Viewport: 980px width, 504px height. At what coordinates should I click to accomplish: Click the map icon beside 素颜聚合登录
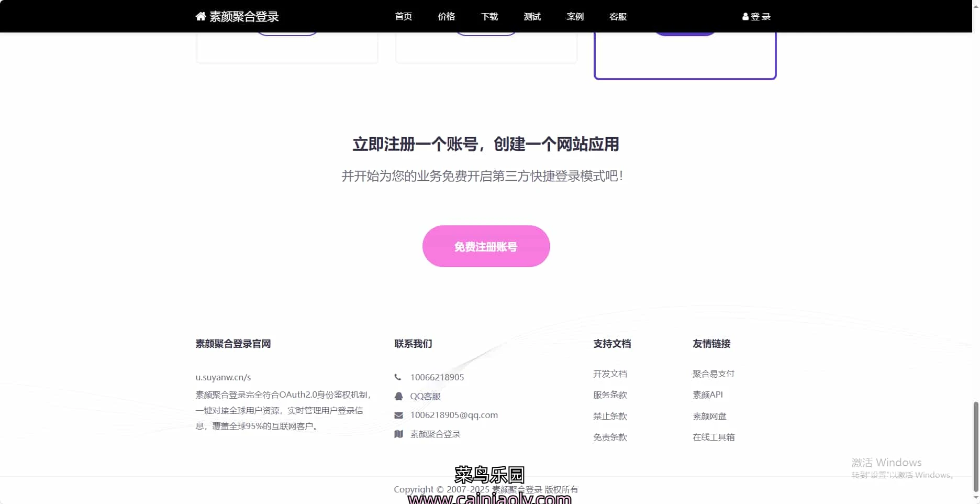pyautogui.click(x=398, y=434)
